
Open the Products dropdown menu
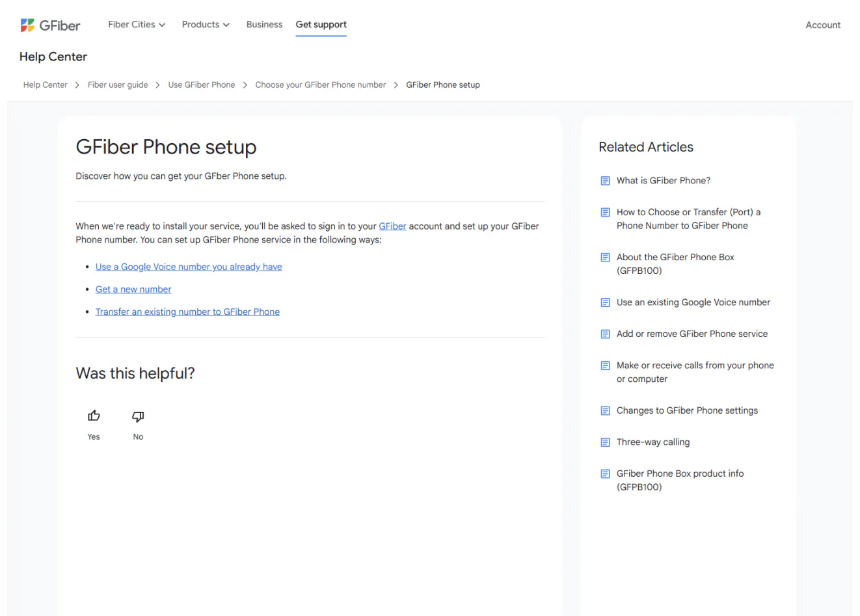coord(206,25)
